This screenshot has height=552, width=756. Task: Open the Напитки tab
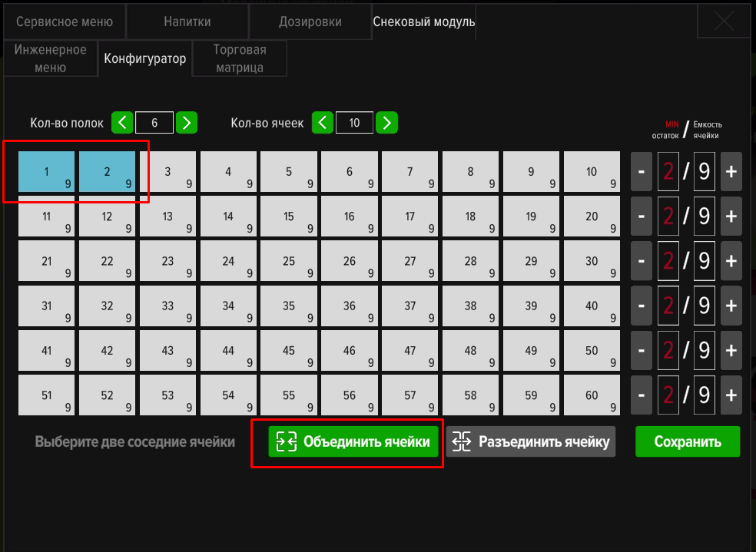coord(187,22)
